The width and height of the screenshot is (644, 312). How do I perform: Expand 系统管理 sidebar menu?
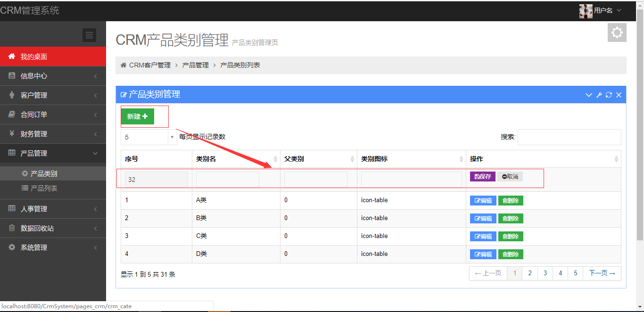(x=53, y=247)
